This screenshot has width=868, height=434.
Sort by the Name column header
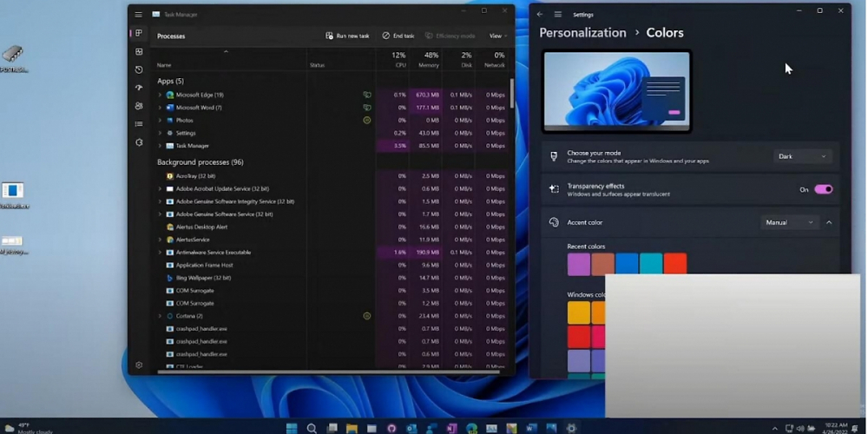(228, 60)
